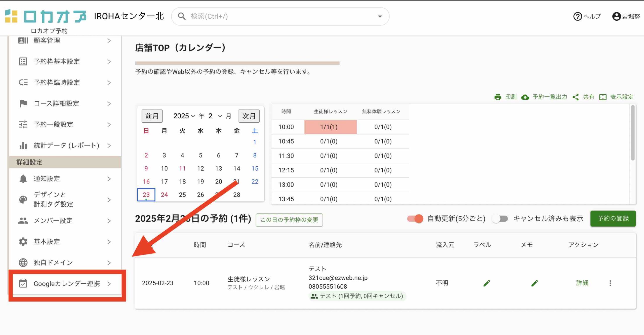Click the pencil icon under メモ column
This screenshot has width=644, height=335.
535,283
